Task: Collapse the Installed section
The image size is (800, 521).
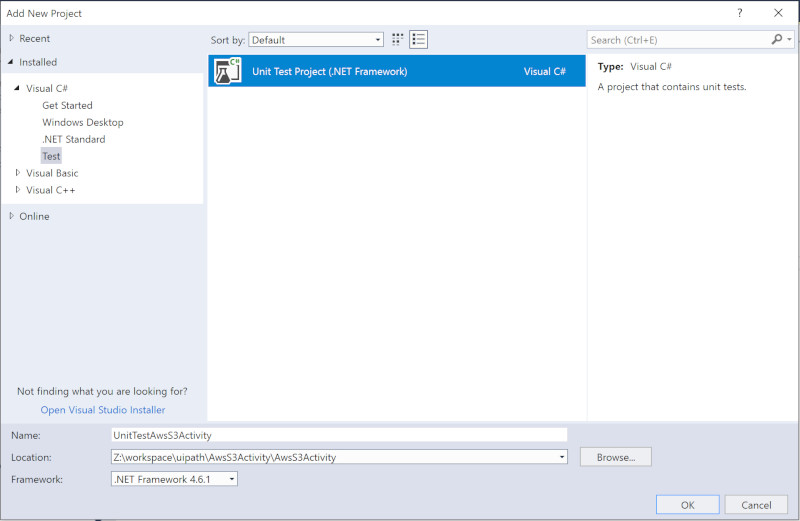Action: pos(12,62)
